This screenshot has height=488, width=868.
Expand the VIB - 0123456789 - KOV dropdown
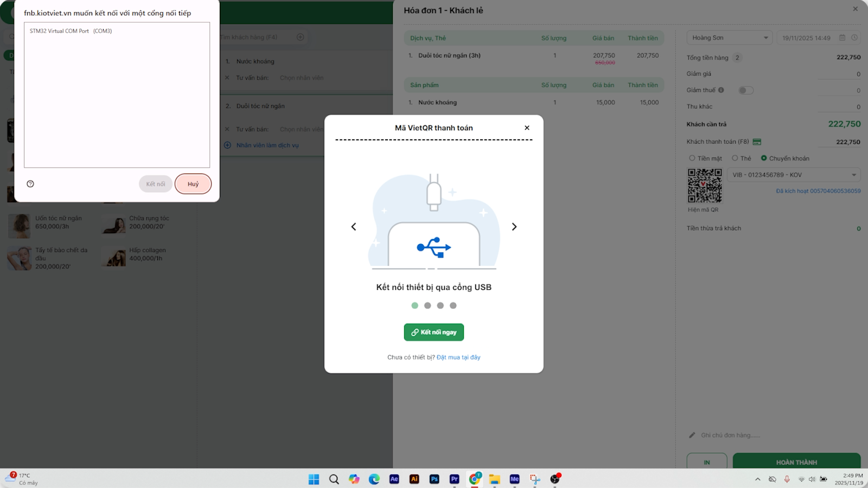click(794, 175)
